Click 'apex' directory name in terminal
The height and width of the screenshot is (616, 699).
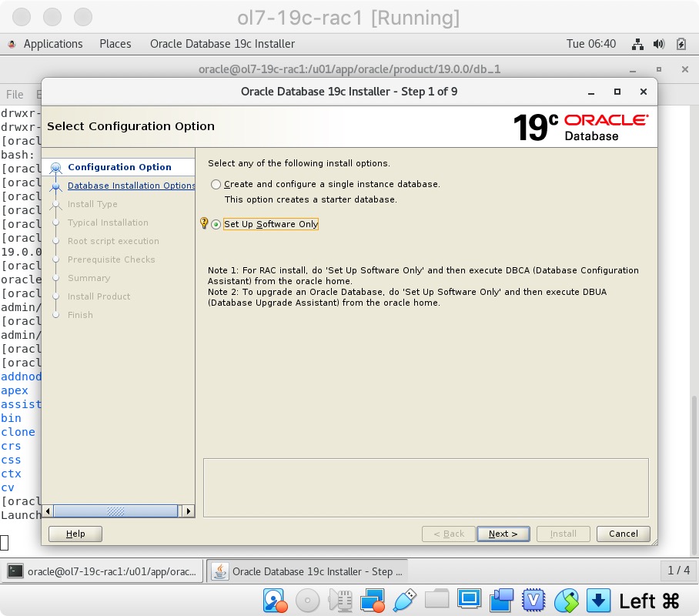(15, 390)
